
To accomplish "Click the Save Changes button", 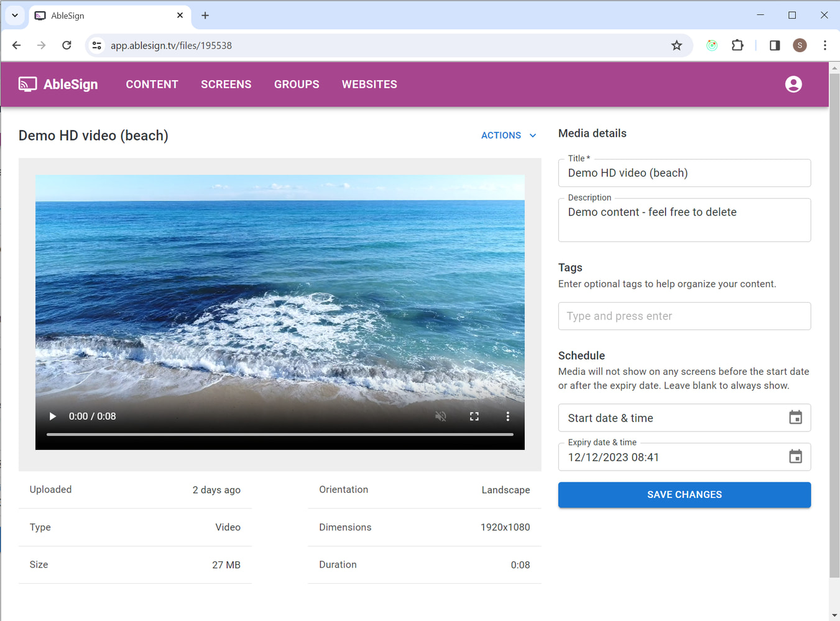I will pyautogui.click(x=684, y=495).
